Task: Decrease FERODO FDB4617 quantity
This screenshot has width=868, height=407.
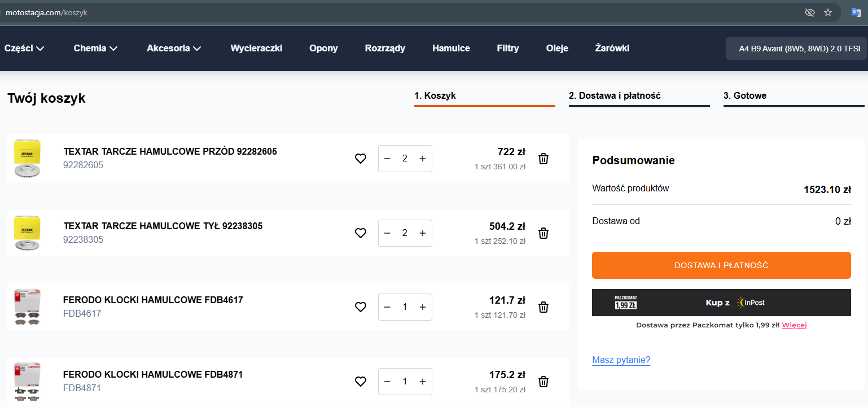Action: click(387, 307)
